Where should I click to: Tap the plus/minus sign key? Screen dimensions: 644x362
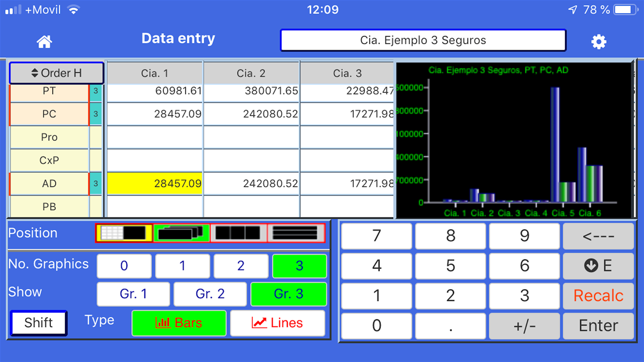524,326
